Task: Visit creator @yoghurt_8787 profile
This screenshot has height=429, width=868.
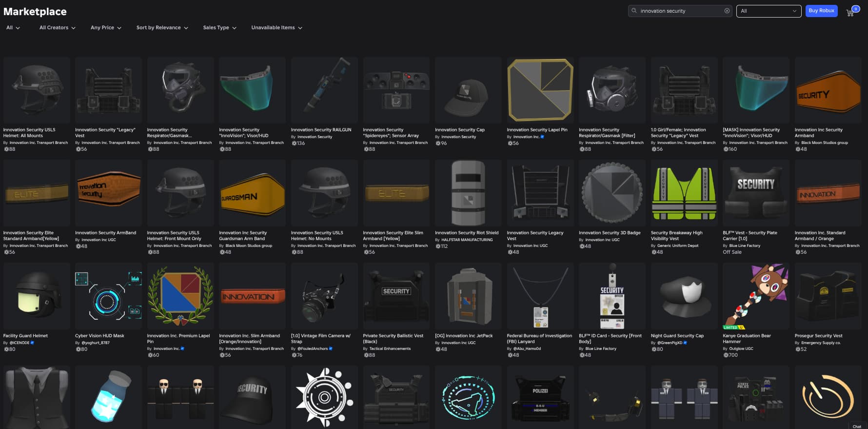Action: coord(96,343)
